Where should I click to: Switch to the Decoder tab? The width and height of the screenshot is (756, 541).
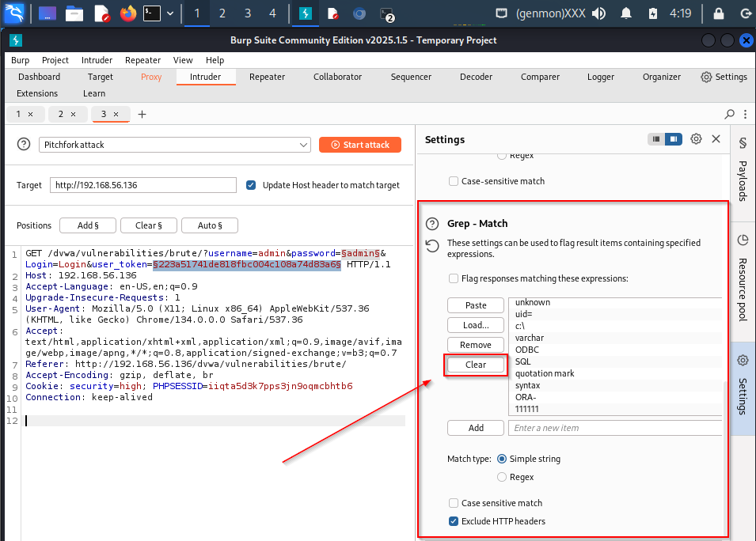coord(476,77)
